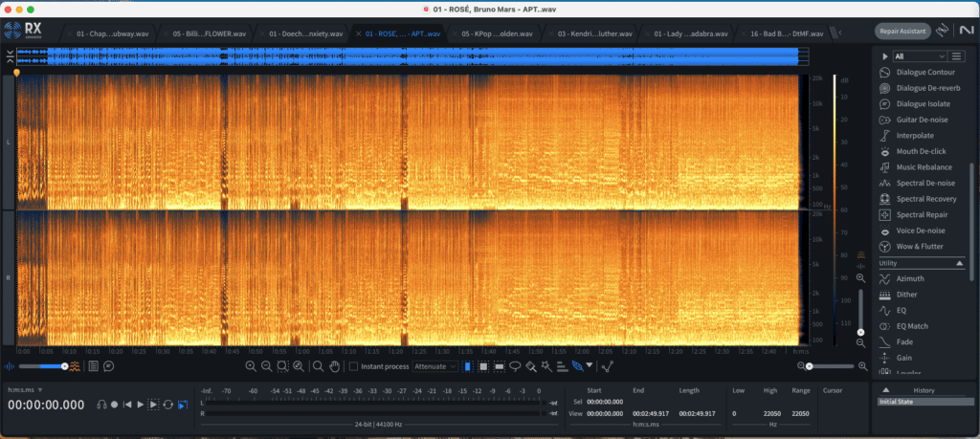The width and height of the screenshot is (980, 439).
Task: Collapse the History panel
Action: pos(885,390)
